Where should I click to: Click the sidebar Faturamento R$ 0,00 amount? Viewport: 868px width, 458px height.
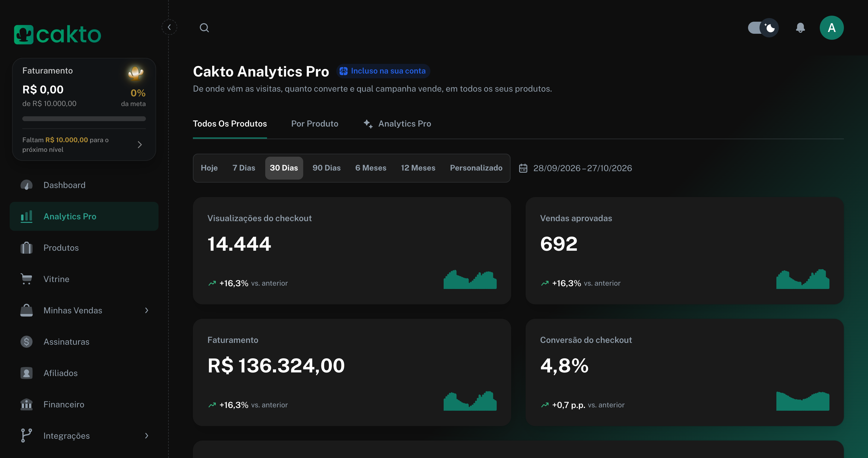43,89
